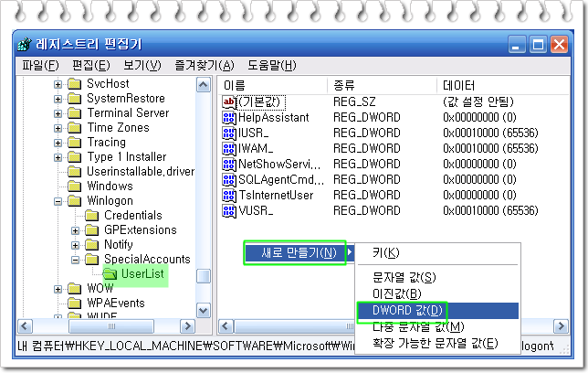Expand the SystemRestore key
Screen dimensions: 588x373
click(x=58, y=99)
